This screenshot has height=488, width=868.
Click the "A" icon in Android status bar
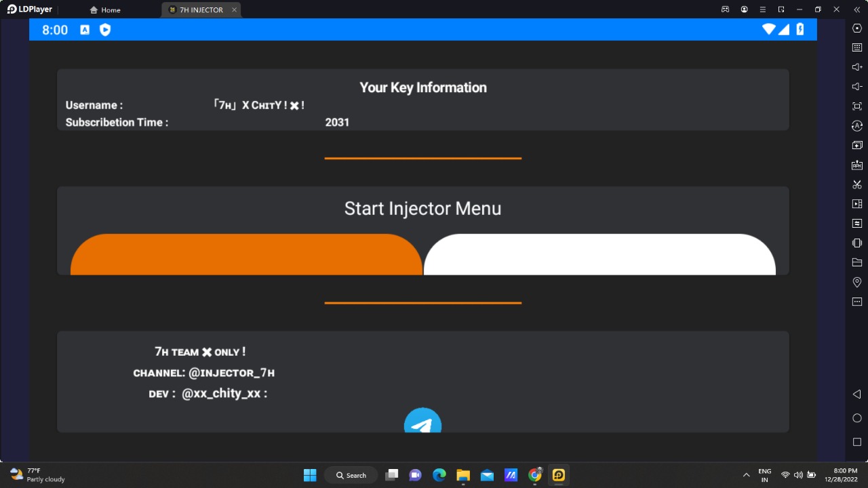pos(85,30)
